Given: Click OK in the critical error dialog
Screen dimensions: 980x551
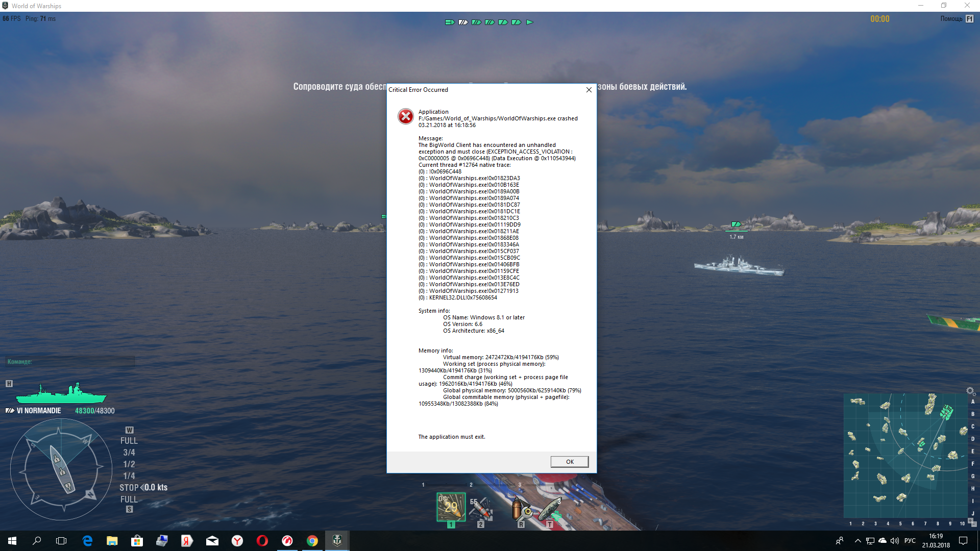Looking at the screenshot, I should pyautogui.click(x=570, y=462).
